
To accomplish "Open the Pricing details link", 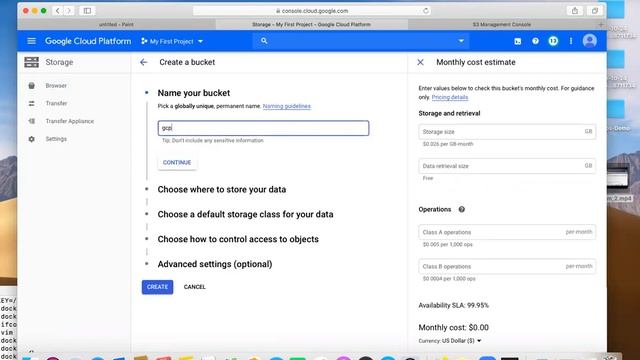I will coord(449,97).
